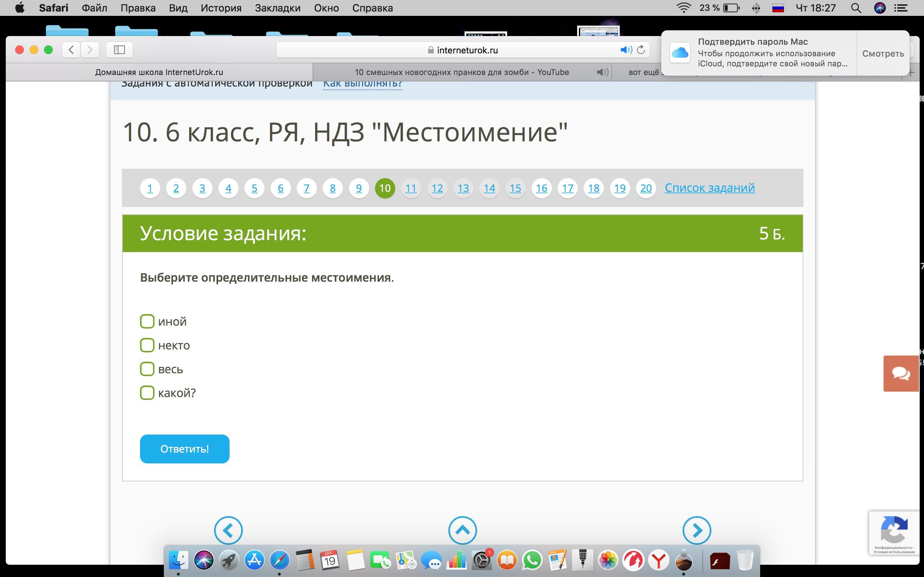924x577 pixels.
Task: Click the page reload icon in address bar
Action: [x=641, y=50]
